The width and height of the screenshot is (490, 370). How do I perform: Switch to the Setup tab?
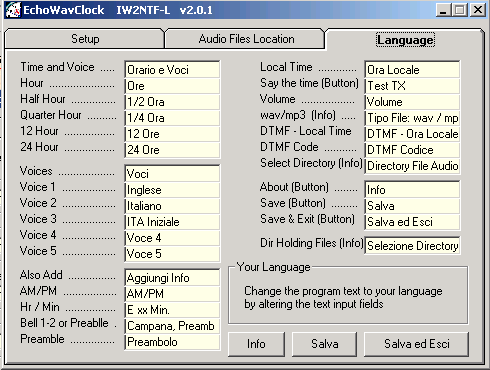point(85,39)
